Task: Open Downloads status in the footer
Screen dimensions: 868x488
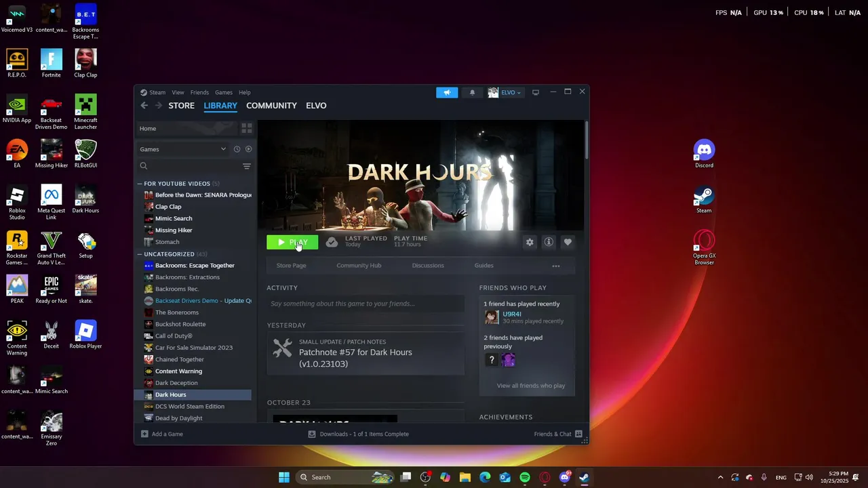Action: coord(359,434)
